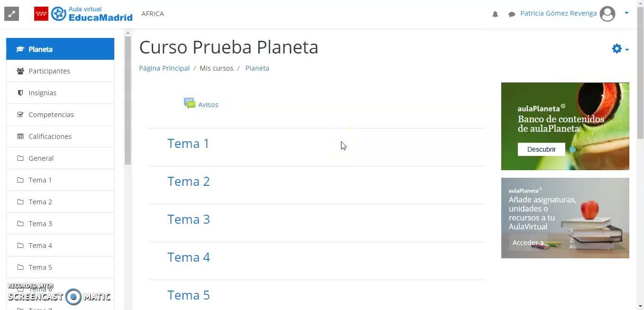Screen dimensions: 644x310
Task: Click the EducaMadrid Aula virtual logo
Action: click(83, 14)
